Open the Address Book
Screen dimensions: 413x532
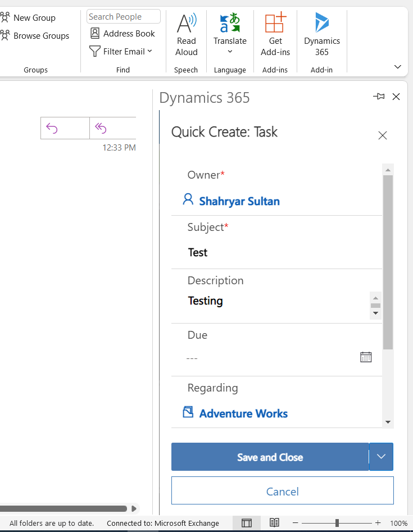click(122, 34)
